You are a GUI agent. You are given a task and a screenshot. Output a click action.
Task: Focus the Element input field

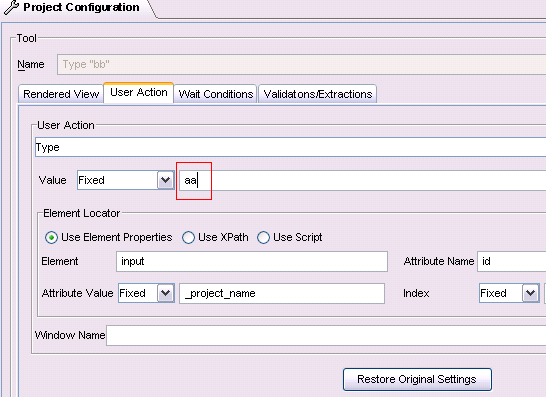pyautogui.click(x=252, y=262)
